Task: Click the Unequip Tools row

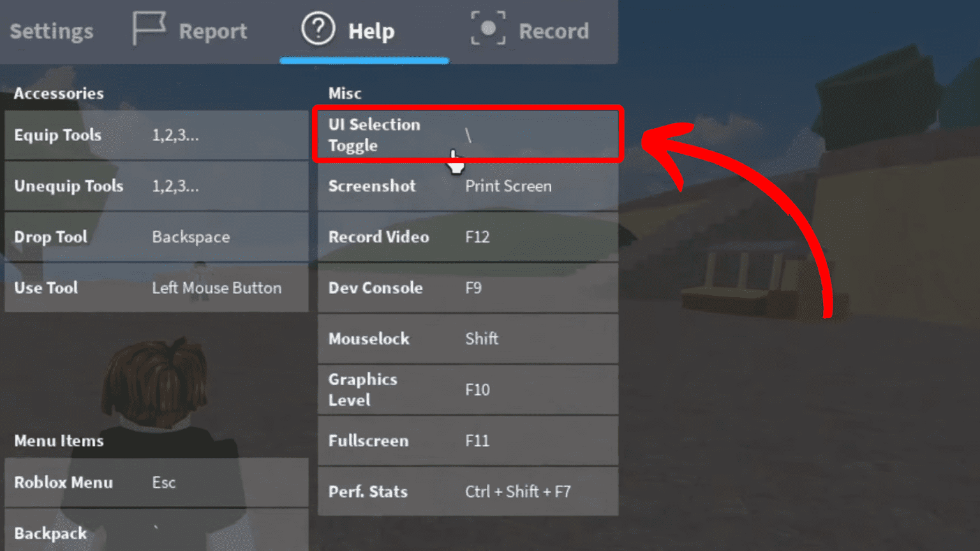Action: [x=156, y=186]
